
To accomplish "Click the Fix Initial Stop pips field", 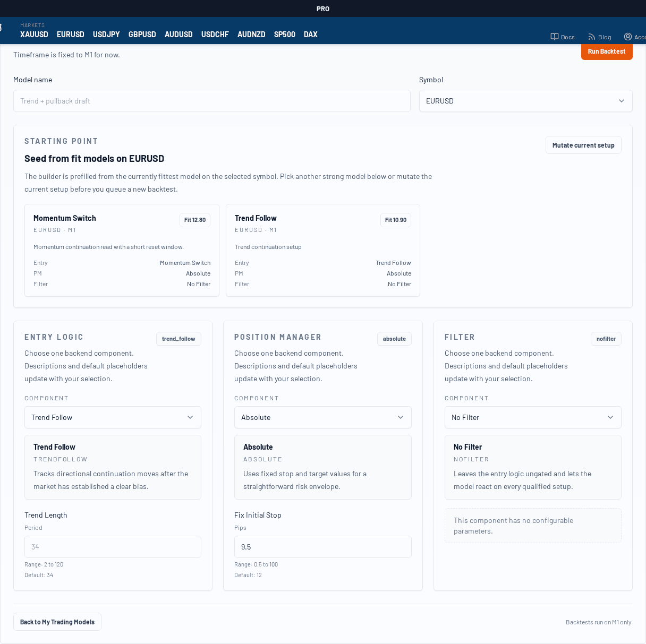I will tap(322, 547).
